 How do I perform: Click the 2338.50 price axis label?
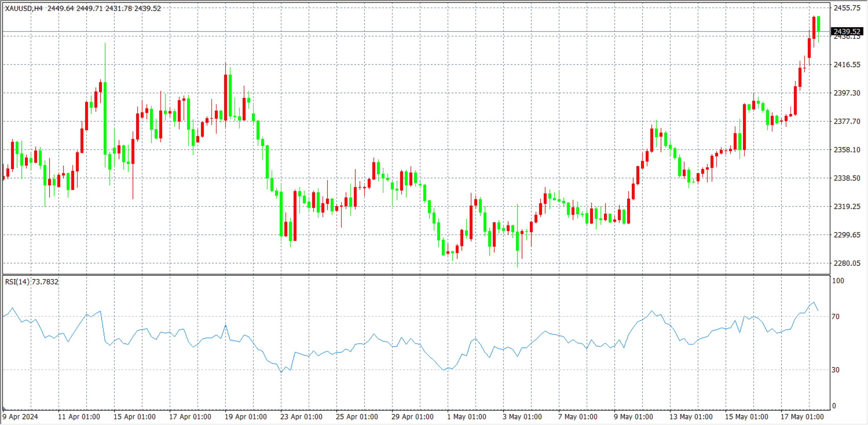847,178
